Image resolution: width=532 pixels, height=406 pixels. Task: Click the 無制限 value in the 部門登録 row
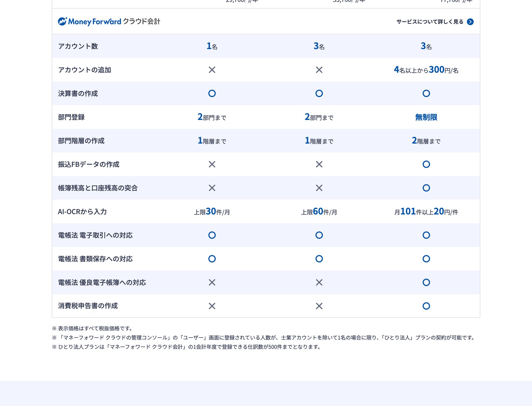[x=426, y=117]
